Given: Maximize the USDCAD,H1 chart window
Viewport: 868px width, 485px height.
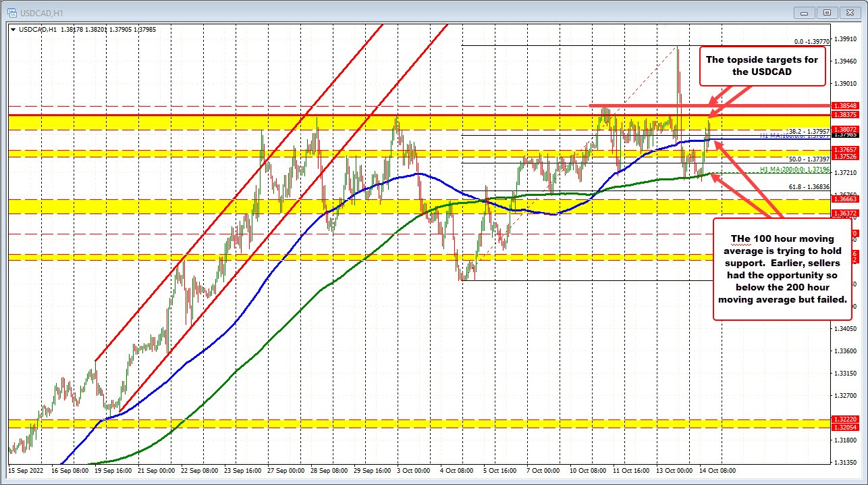Looking at the screenshot, I should [828, 12].
